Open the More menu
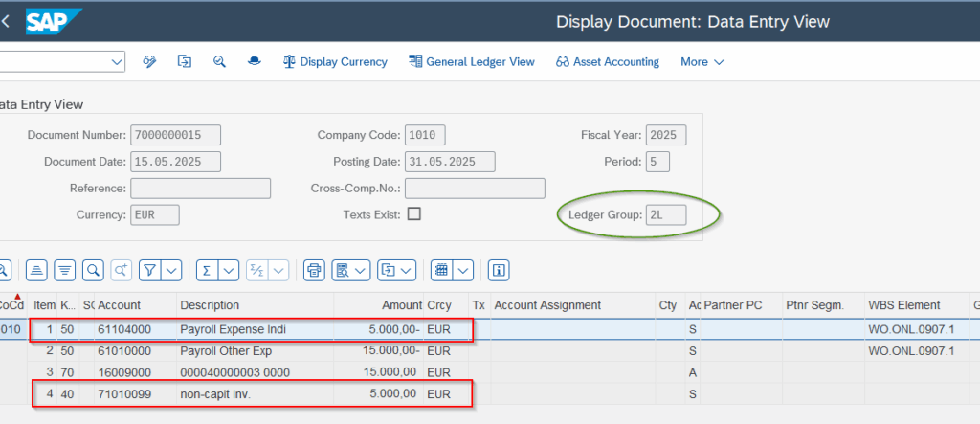 [x=702, y=62]
